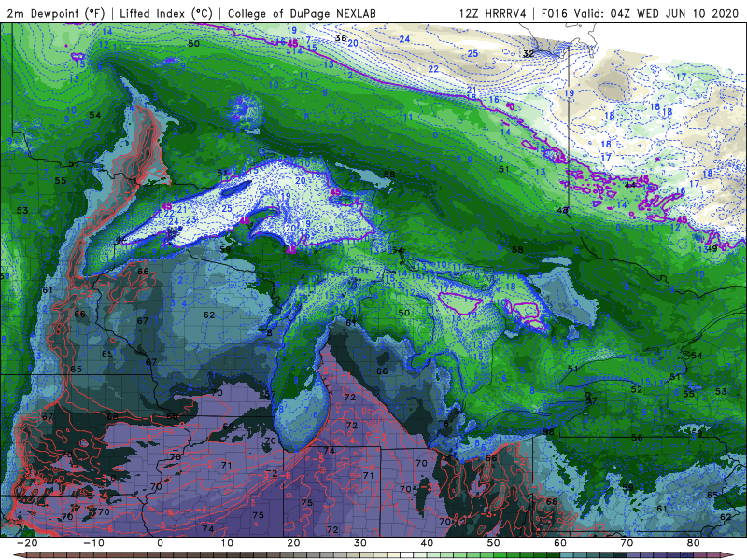Click the '80' color scale label
The image size is (747, 560).
click(x=694, y=543)
